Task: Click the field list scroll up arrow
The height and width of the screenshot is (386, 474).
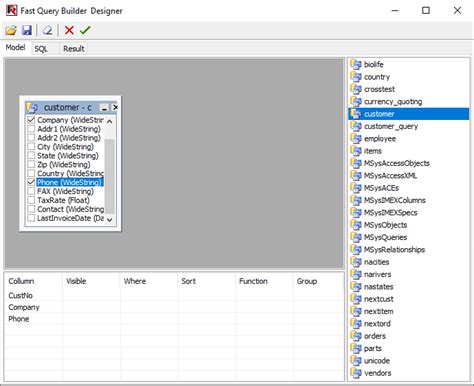Action: (109, 121)
